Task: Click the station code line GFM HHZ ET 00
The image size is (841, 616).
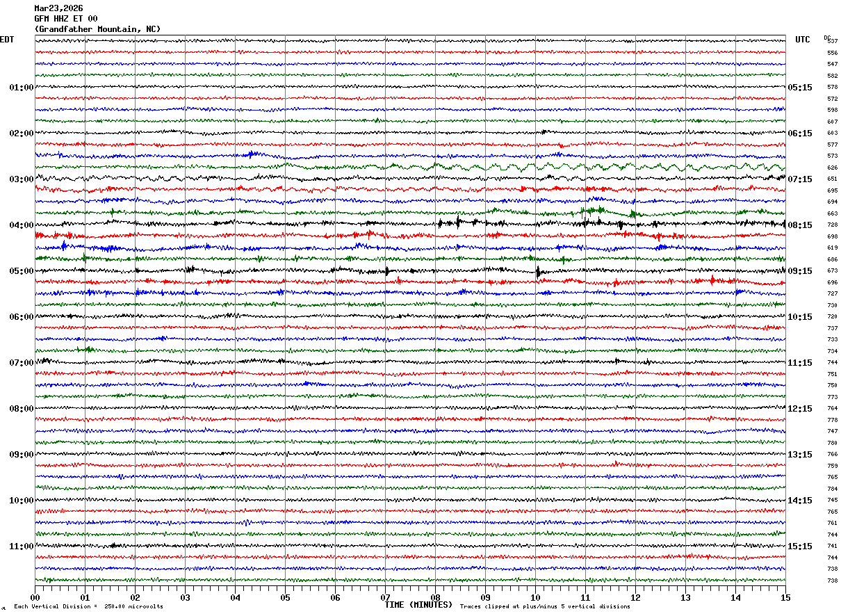Action: coord(66,19)
